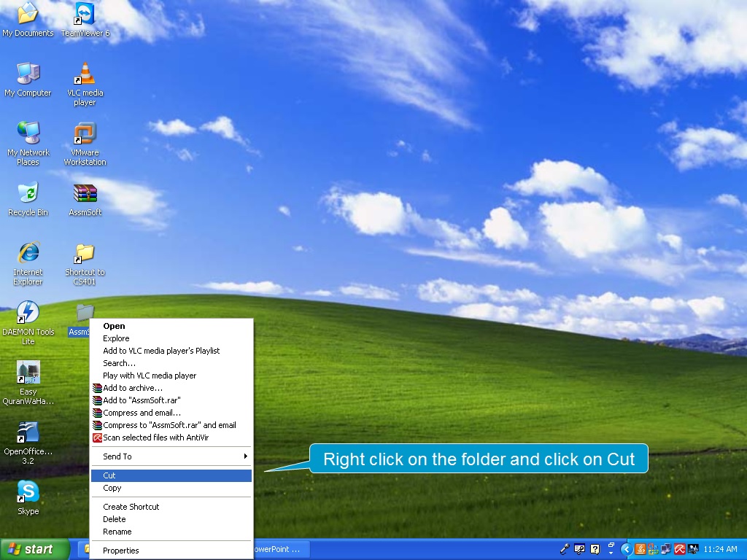The image size is (747, 560).
Task: Click the display monitor tray icon
Action: tap(692, 549)
